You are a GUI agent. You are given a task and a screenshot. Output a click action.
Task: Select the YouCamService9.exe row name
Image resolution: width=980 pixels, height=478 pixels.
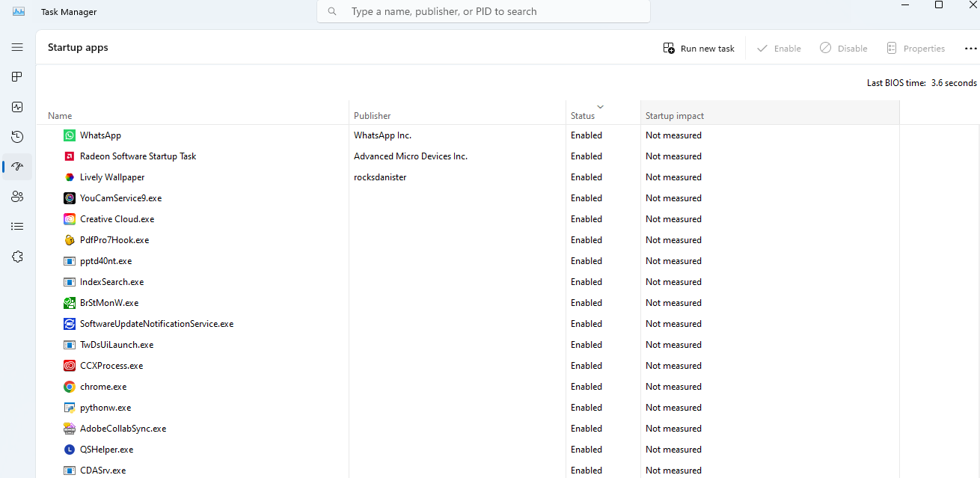120,198
